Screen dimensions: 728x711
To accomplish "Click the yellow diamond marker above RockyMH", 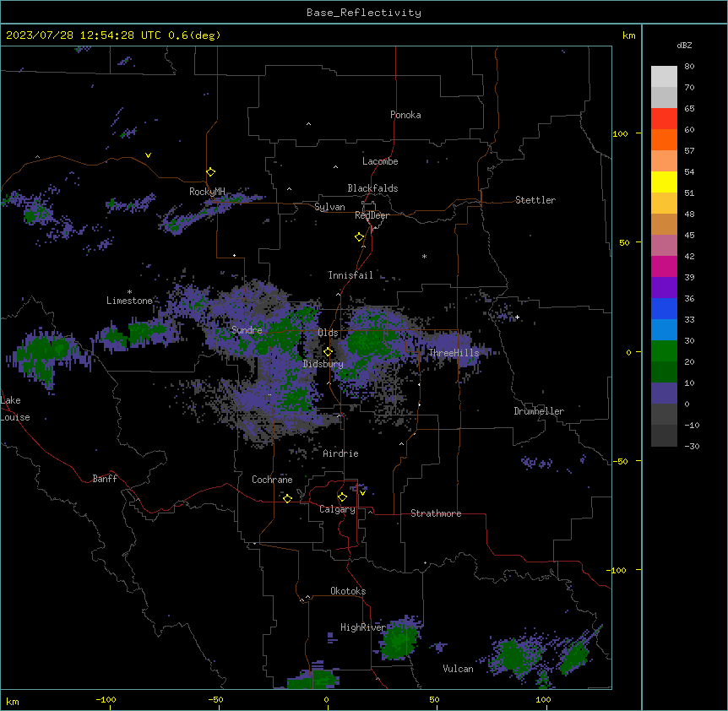I will tap(211, 172).
